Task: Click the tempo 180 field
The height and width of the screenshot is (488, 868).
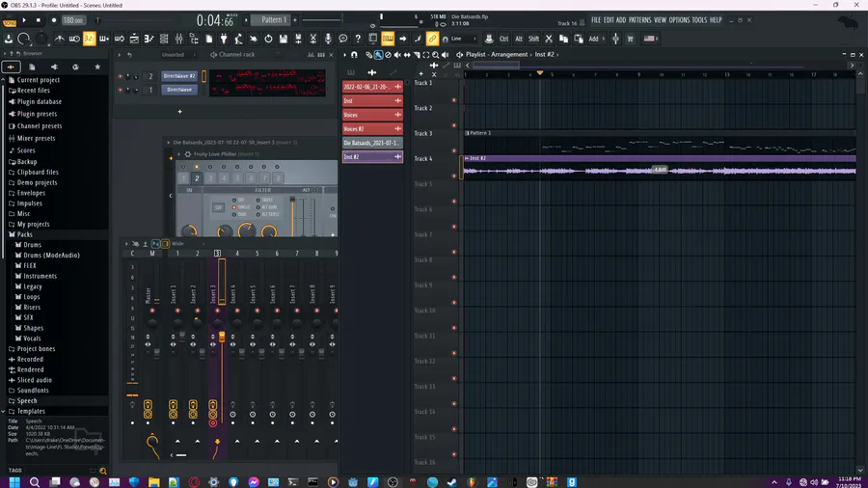Action: click(73, 20)
